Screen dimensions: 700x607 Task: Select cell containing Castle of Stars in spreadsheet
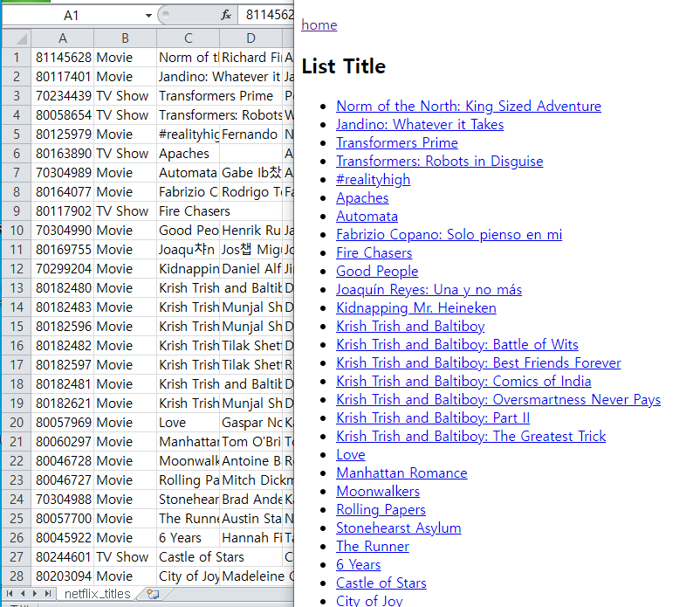point(189,557)
